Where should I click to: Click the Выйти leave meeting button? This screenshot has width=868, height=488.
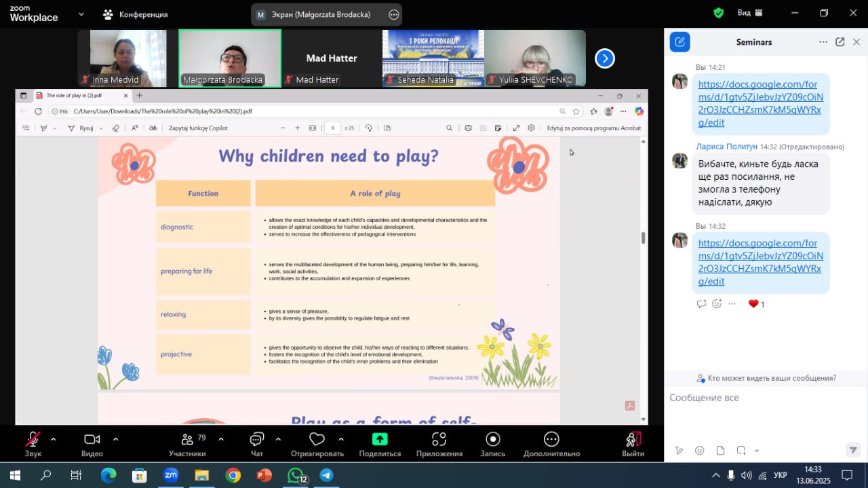click(x=633, y=443)
